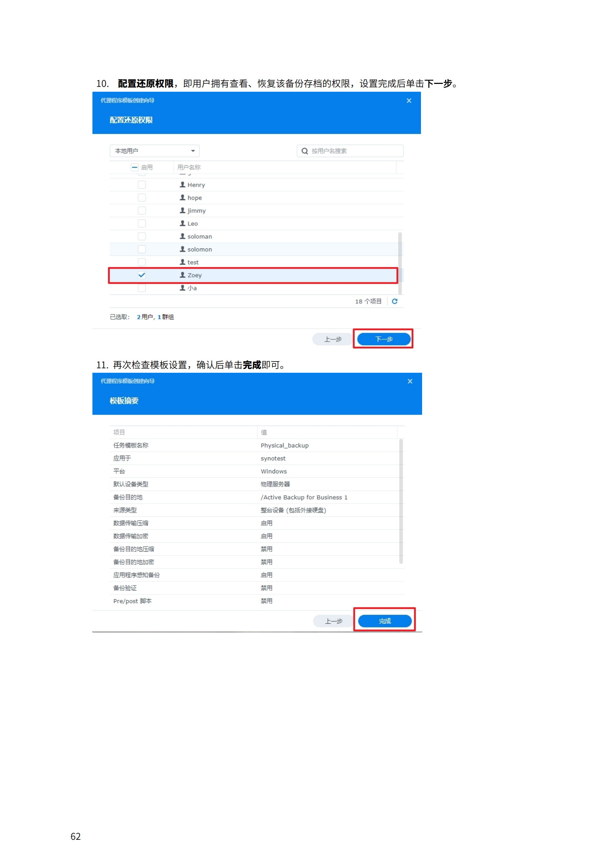
Task: Click the 备份验证 row label
Action: click(125, 588)
